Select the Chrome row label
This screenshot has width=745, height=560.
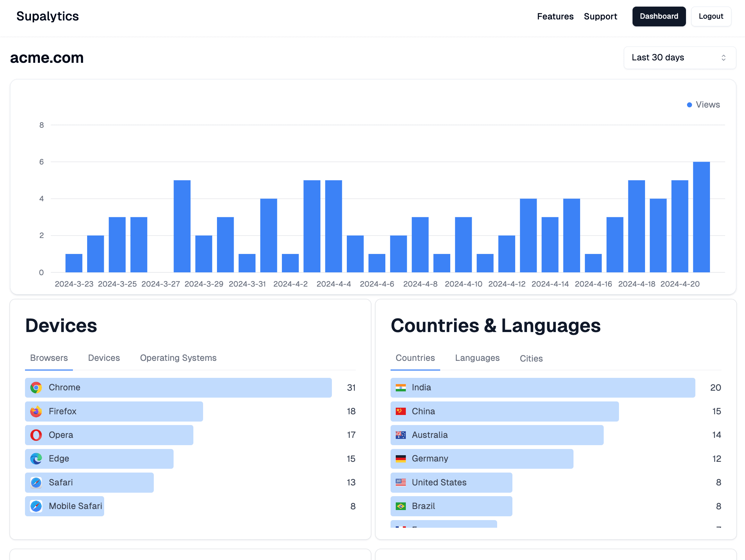(65, 388)
